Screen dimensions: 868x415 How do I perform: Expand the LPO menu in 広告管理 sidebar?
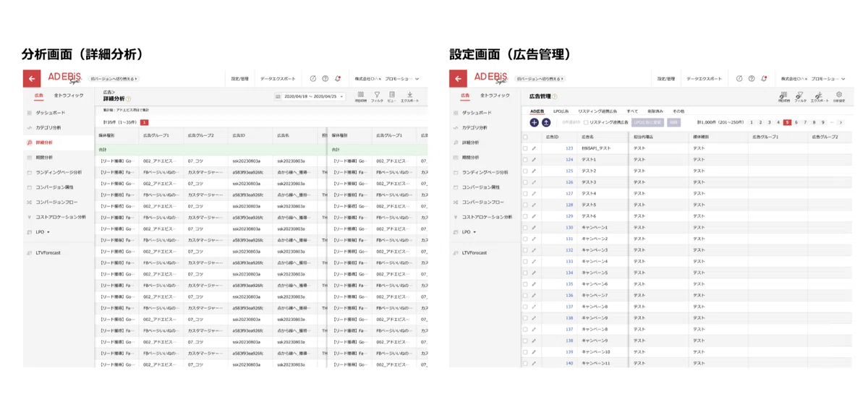click(469, 232)
